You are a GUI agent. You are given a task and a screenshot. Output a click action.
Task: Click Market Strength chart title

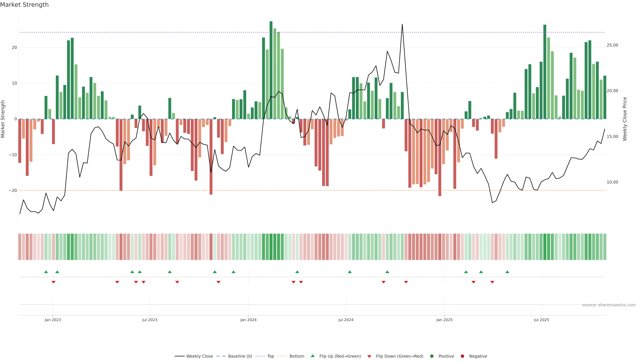click(x=24, y=5)
